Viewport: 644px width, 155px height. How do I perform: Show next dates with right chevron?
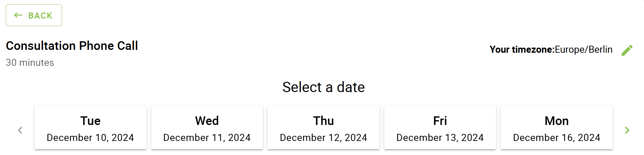pos(627,130)
